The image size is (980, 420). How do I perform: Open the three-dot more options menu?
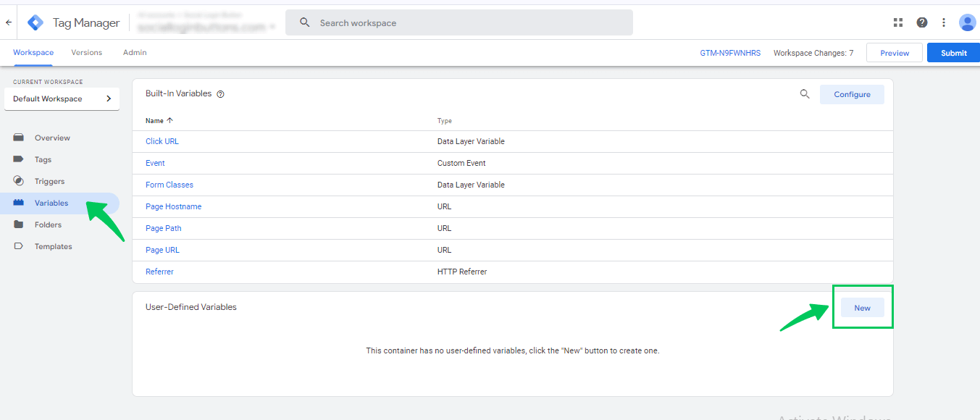(x=944, y=22)
